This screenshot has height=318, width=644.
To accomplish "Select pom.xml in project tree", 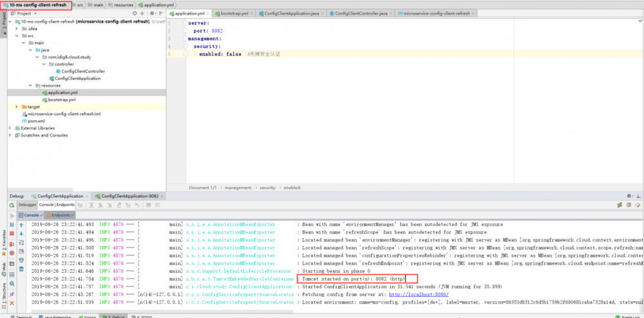I will coord(34,121).
